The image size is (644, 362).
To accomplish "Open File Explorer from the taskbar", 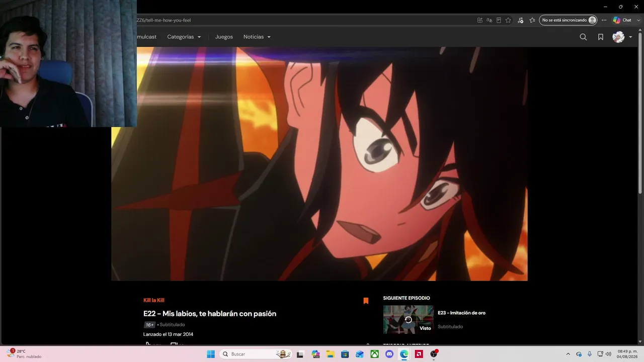I will pyautogui.click(x=331, y=354).
